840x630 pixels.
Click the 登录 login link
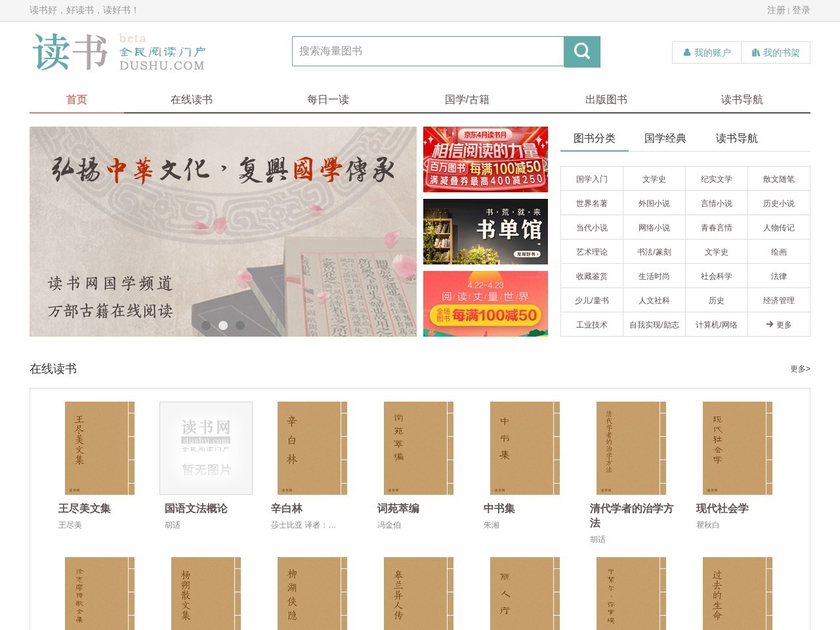(801, 10)
